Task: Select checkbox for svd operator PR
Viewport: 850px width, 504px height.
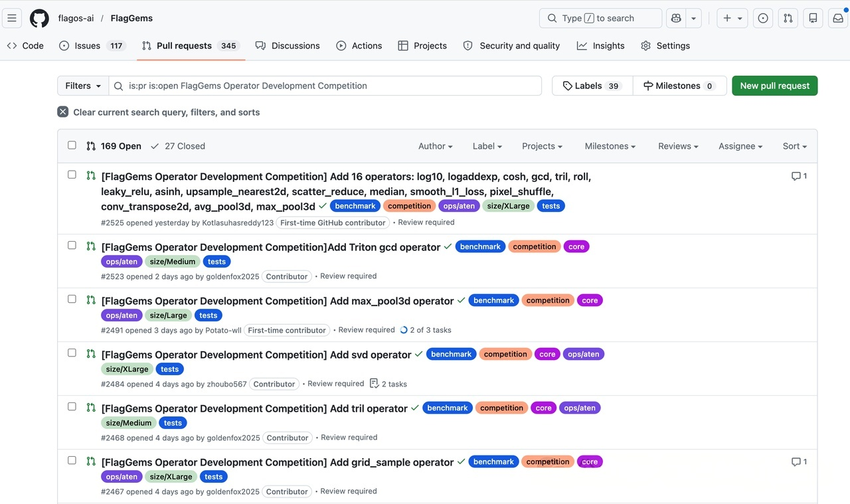Action: 72,353
